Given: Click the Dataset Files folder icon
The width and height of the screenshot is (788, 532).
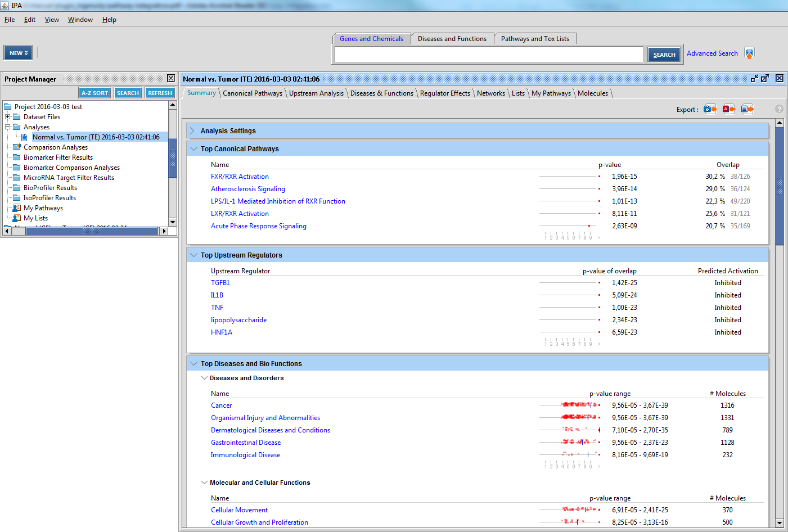Looking at the screenshot, I should [x=17, y=117].
